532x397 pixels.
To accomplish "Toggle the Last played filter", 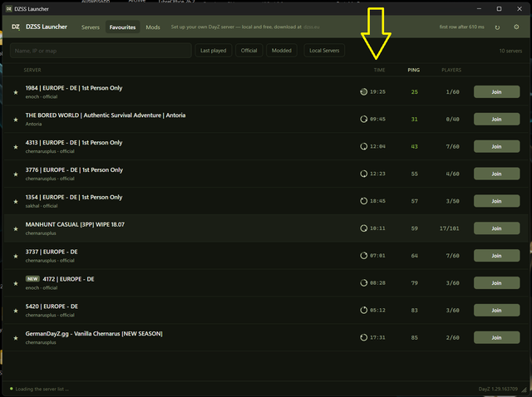I will [x=213, y=51].
